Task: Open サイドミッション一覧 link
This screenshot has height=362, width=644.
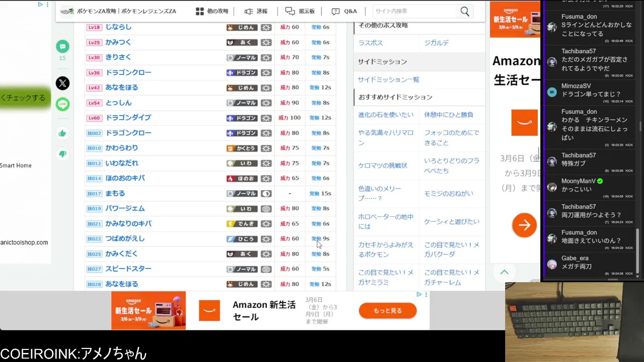Action: point(388,79)
